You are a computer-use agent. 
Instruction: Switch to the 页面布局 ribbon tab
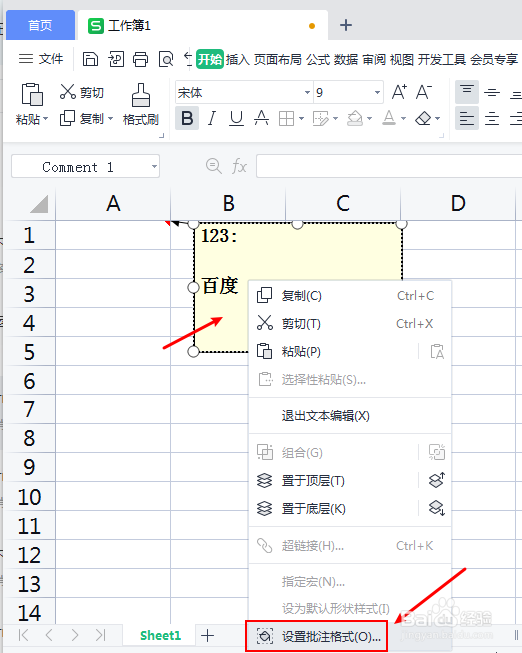[x=277, y=60]
